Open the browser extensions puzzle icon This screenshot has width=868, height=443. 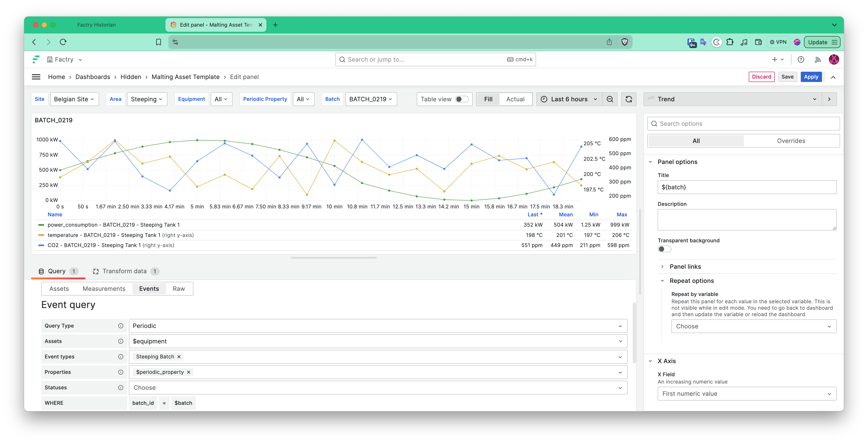[x=730, y=42]
